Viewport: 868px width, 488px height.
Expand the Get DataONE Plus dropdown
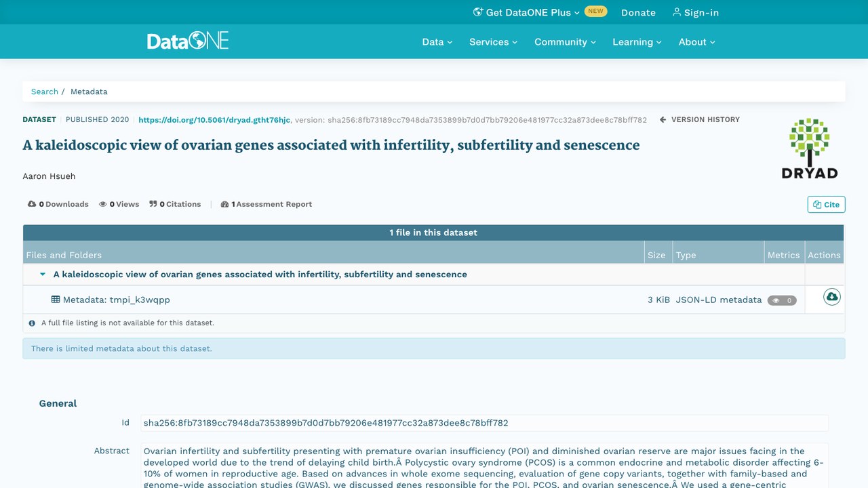[x=526, y=12]
